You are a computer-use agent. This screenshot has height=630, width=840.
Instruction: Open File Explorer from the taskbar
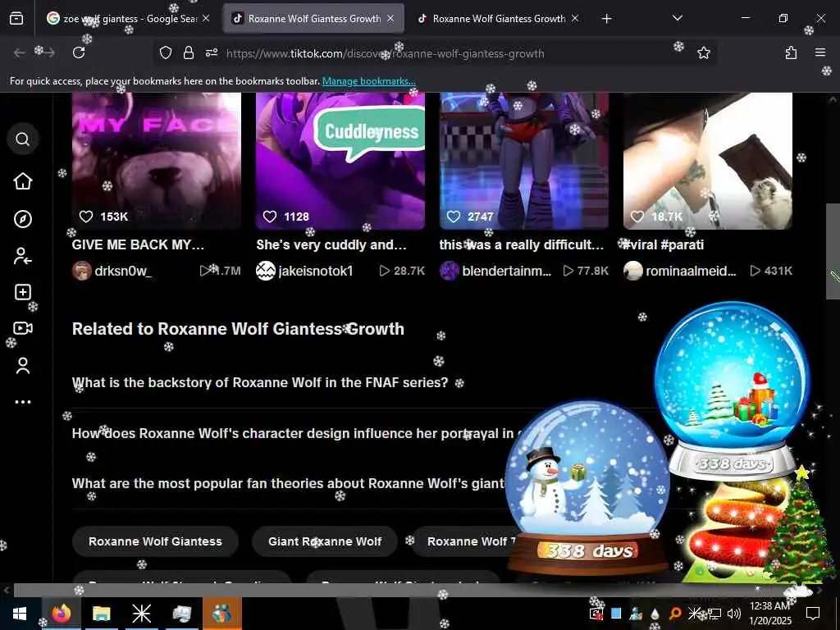click(x=101, y=614)
